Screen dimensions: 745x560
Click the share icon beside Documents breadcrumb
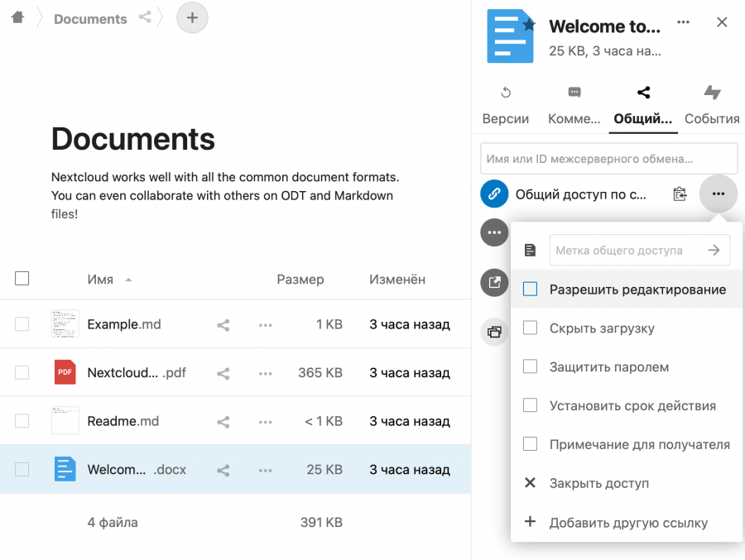coord(144,17)
